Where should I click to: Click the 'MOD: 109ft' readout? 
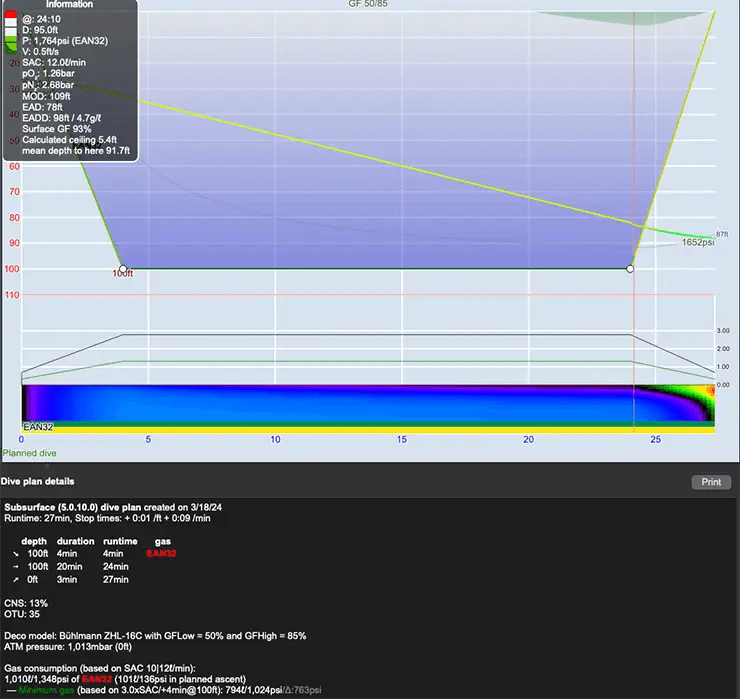pyautogui.click(x=46, y=96)
